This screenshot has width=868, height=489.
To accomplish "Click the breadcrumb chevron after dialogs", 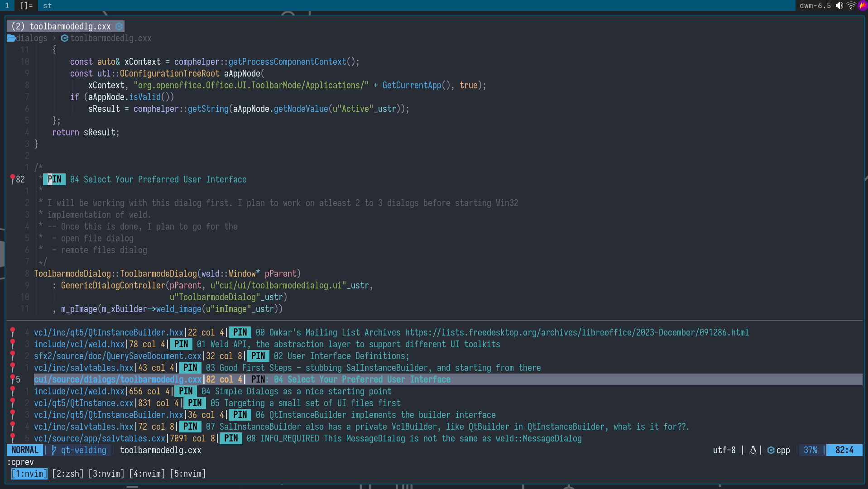I will pos(54,38).
